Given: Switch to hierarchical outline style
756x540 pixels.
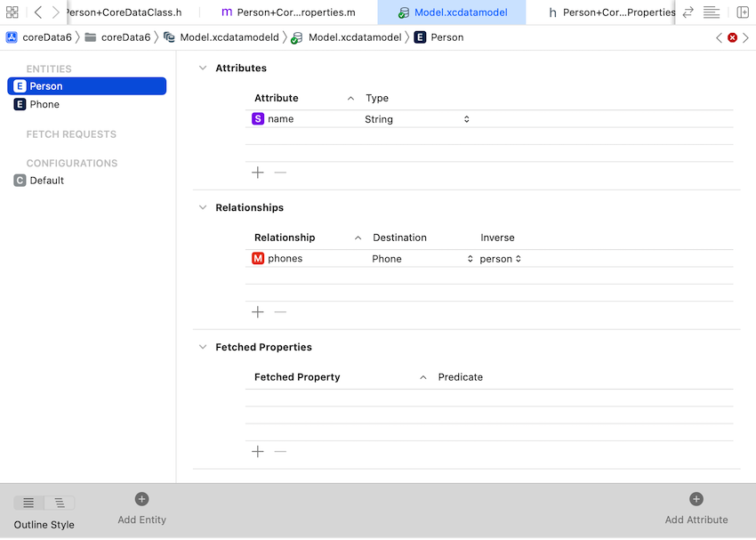Looking at the screenshot, I should pos(60,504).
